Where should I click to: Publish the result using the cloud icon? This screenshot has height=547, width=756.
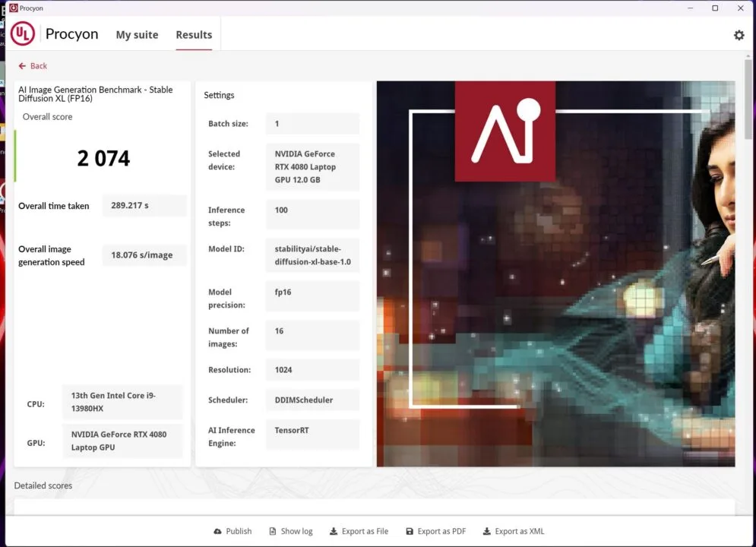coord(219,532)
